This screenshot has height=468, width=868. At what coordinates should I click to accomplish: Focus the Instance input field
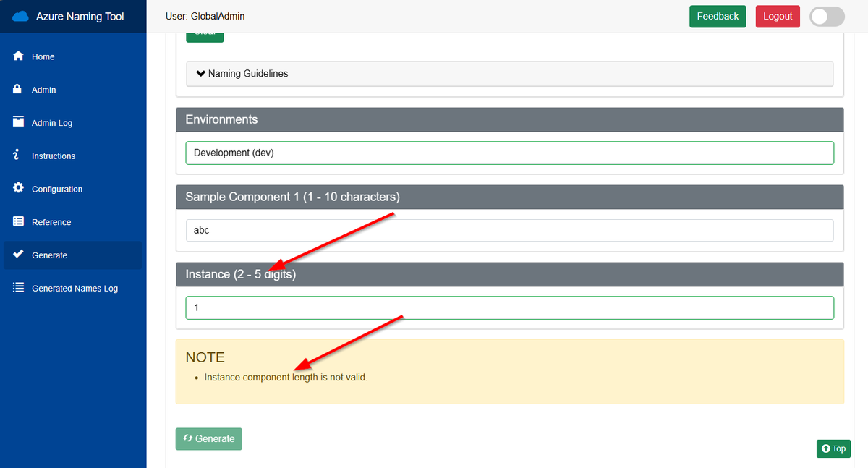509,307
